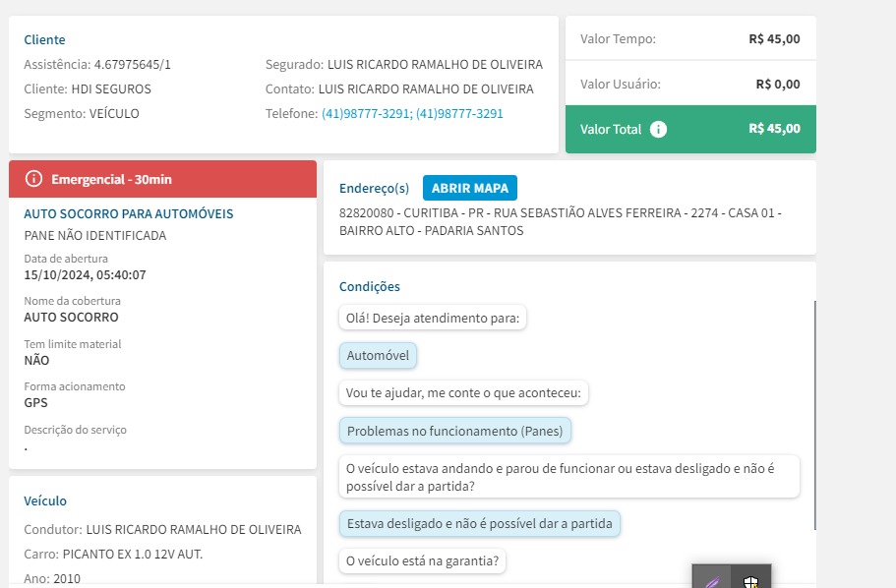
Task: Click the address text RUA SEBASTIÃO ALVES FERREIRA
Action: (587, 213)
